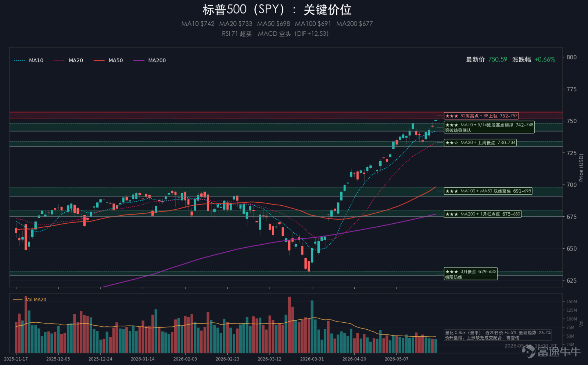Click the MA50 $698 subtitle value
Viewport: 588px width, 365px height.
click(x=273, y=24)
